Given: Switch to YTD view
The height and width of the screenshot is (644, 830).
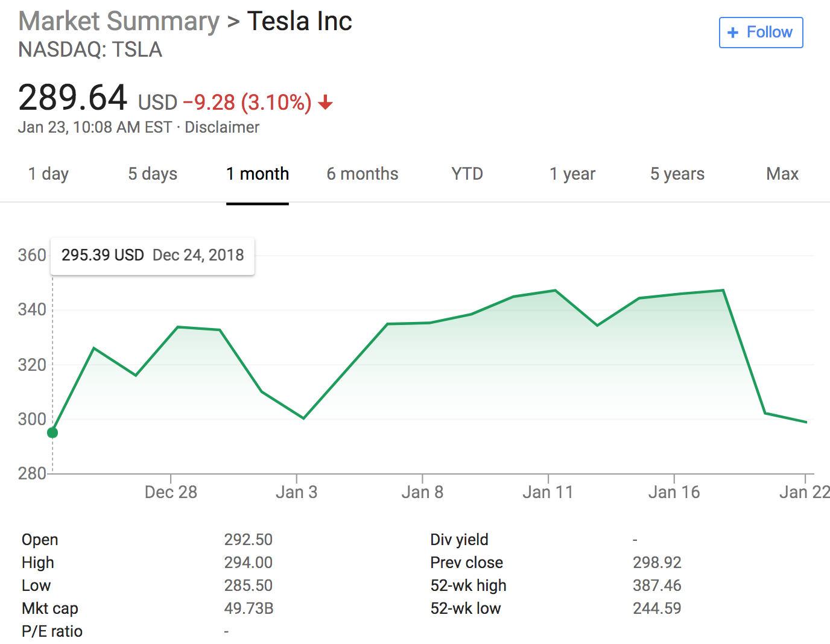Looking at the screenshot, I should tap(467, 174).
